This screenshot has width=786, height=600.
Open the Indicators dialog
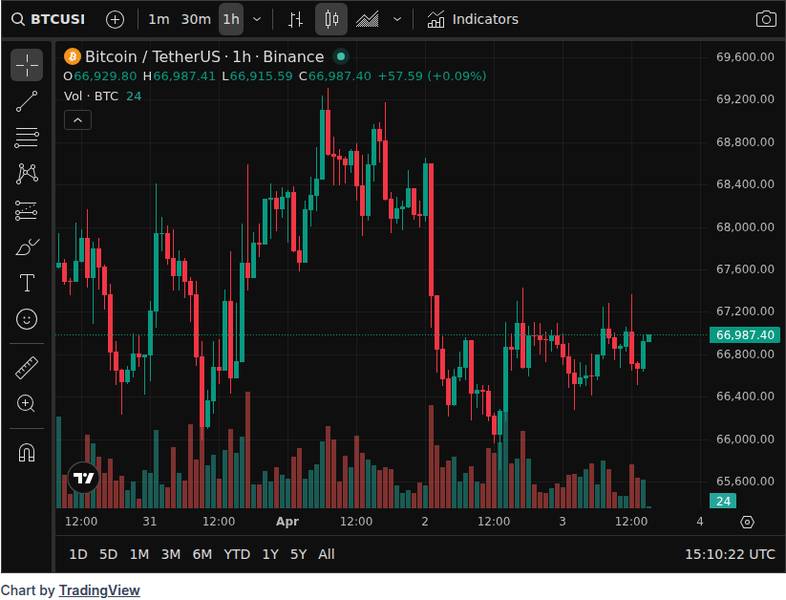[473, 20]
